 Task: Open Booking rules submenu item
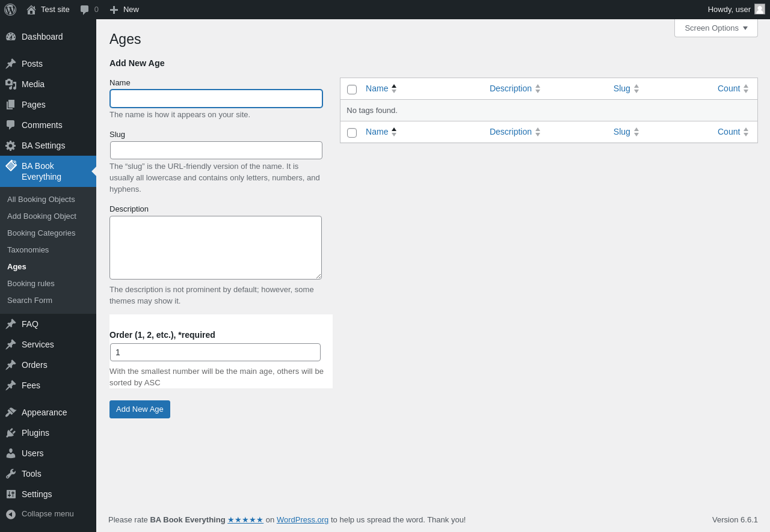[48, 284]
